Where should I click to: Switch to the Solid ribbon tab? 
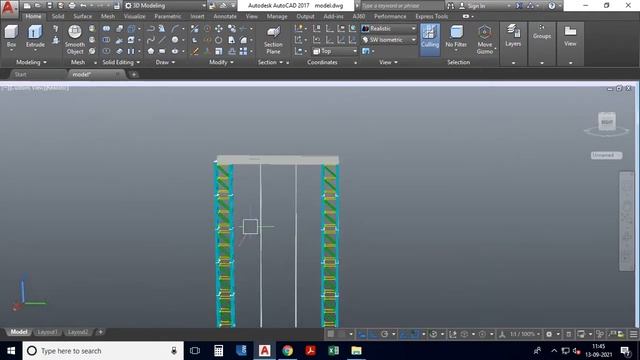(x=58, y=16)
